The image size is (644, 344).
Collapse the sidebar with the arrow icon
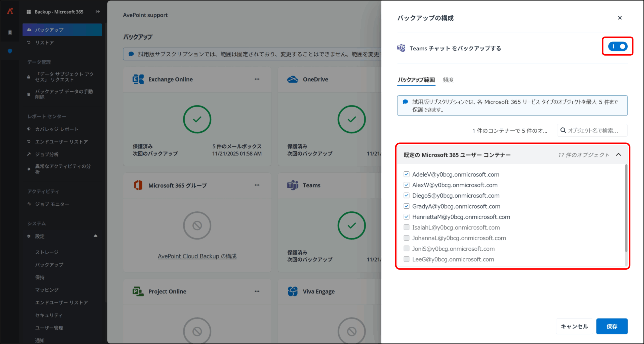coord(98,12)
